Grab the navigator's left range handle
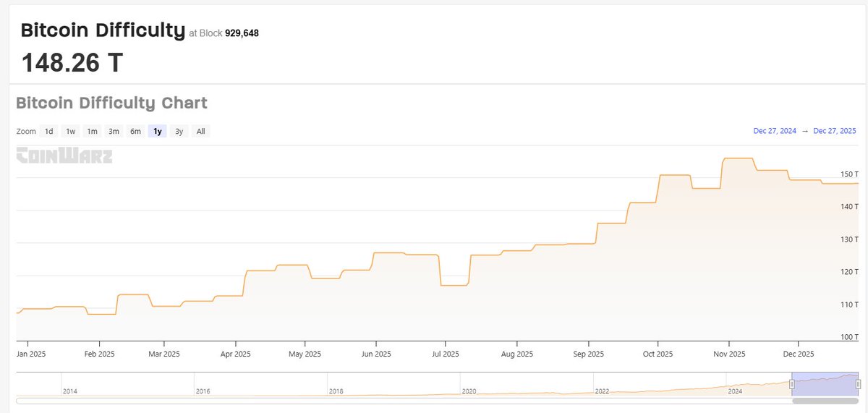This screenshot has height=413, width=868. click(x=791, y=384)
